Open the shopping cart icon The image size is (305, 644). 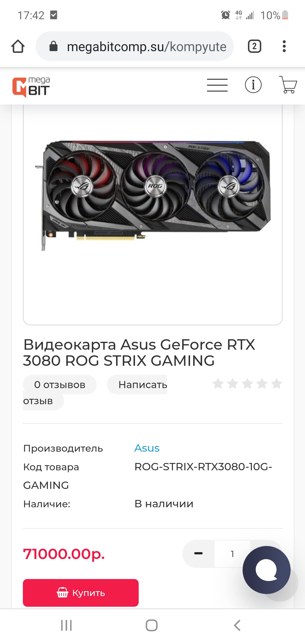coord(288,85)
